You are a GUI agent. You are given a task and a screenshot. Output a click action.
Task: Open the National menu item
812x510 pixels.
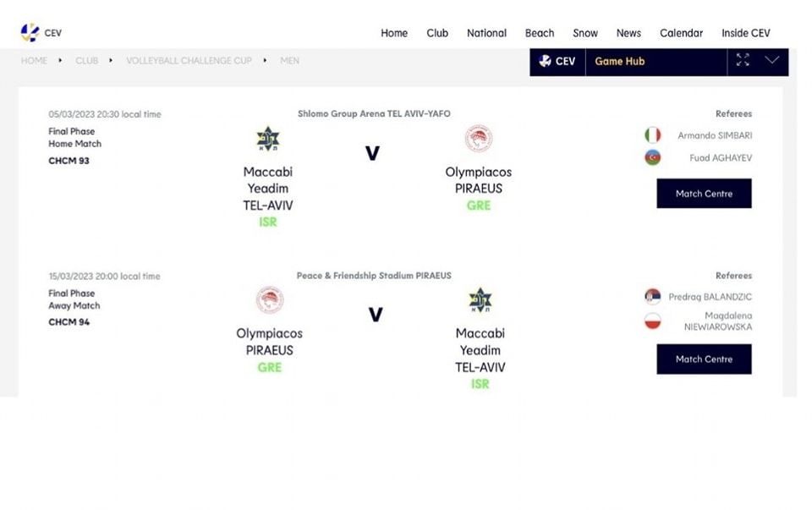(486, 33)
